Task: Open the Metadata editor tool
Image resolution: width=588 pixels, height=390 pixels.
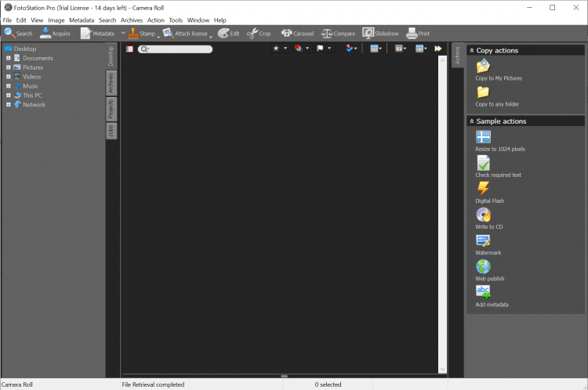Action: coord(97,34)
